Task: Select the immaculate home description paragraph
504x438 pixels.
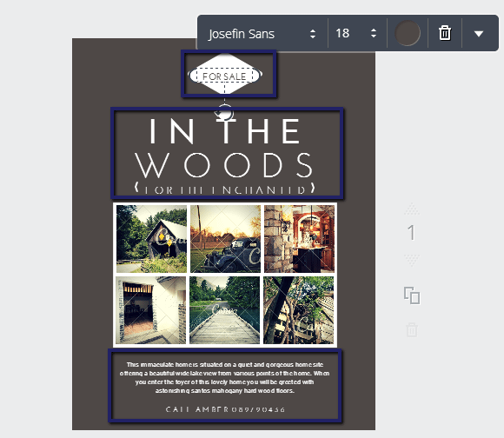Action: tap(225, 377)
